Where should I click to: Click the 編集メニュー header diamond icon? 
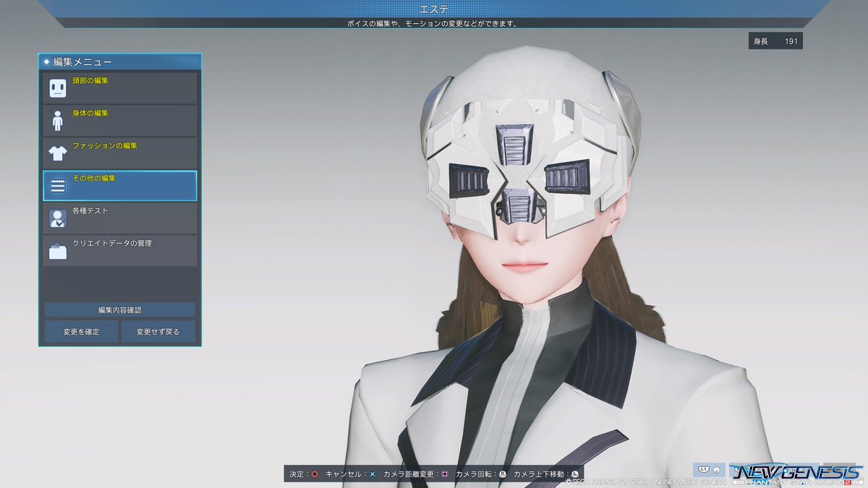click(47, 62)
